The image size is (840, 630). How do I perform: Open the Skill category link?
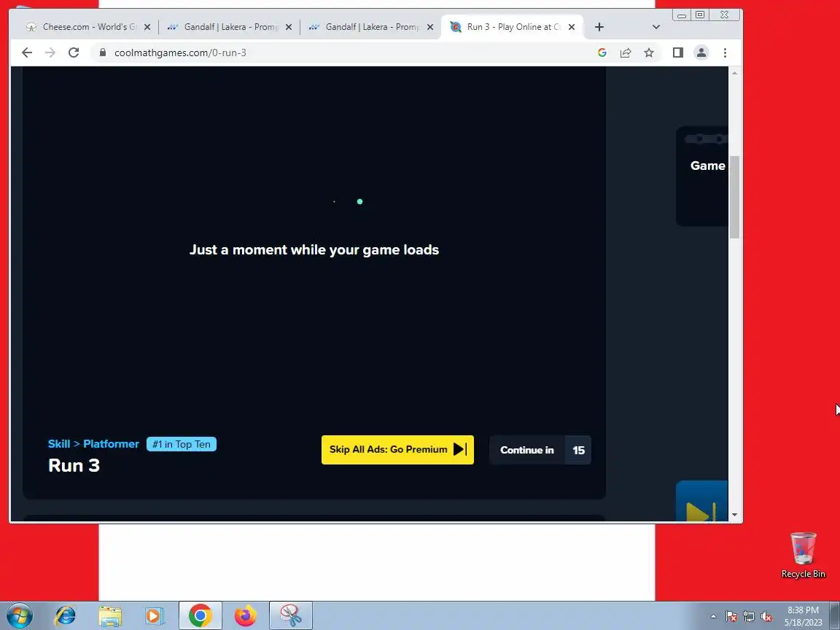point(59,443)
